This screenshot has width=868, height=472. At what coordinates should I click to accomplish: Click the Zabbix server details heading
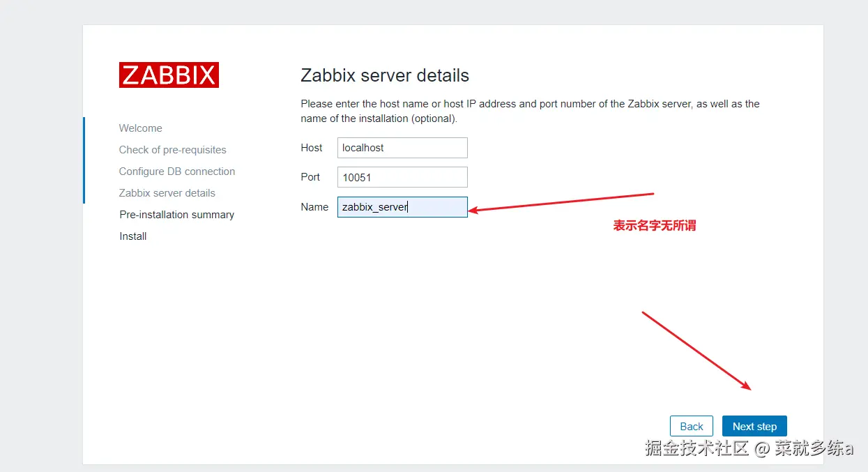click(385, 75)
